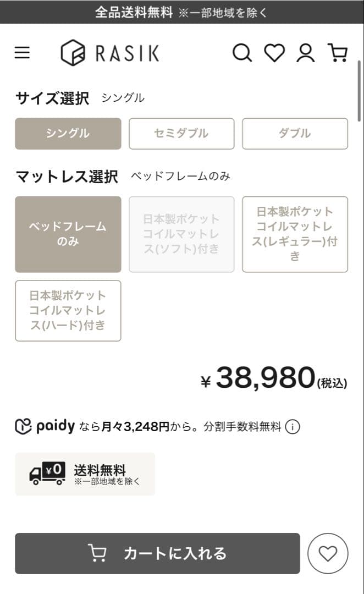
Task: Choose ベッドフレームのみ mattress option
Action: pyautogui.click(x=68, y=234)
